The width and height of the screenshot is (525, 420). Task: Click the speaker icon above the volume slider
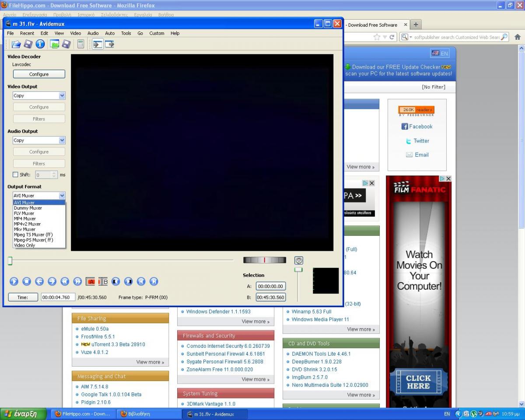(299, 260)
